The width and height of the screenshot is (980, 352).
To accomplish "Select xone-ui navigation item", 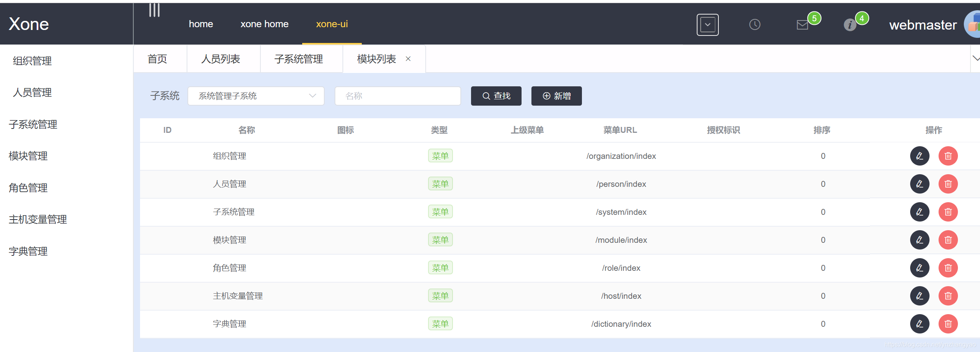I will pyautogui.click(x=332, y=24).
